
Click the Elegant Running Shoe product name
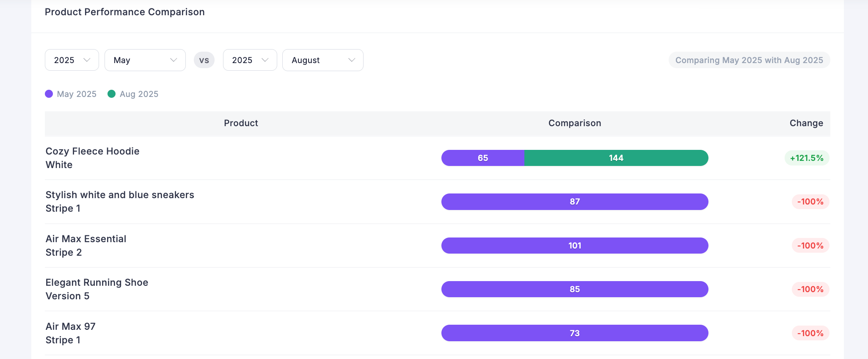tap(97, 283)
